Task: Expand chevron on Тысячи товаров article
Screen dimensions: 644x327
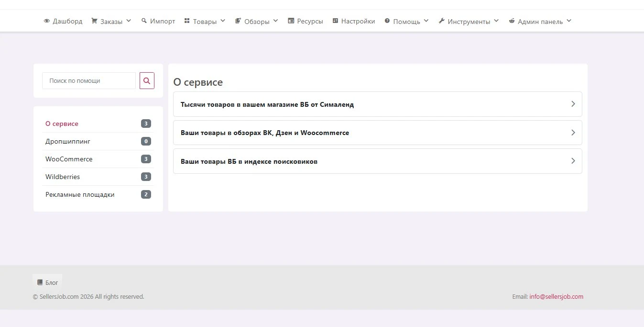Action: [x=573, y=104]
